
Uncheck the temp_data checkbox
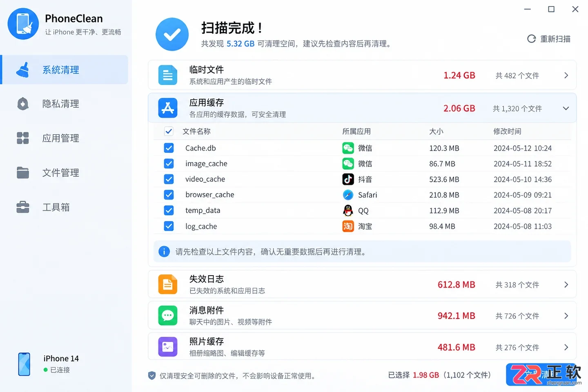(x=169, y=210)
